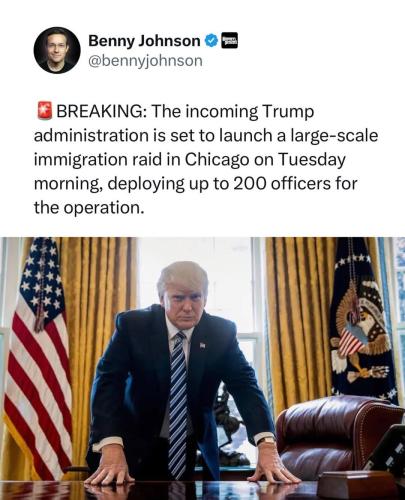
Task: Click the American flag in the photo
Action: point(37,357)
